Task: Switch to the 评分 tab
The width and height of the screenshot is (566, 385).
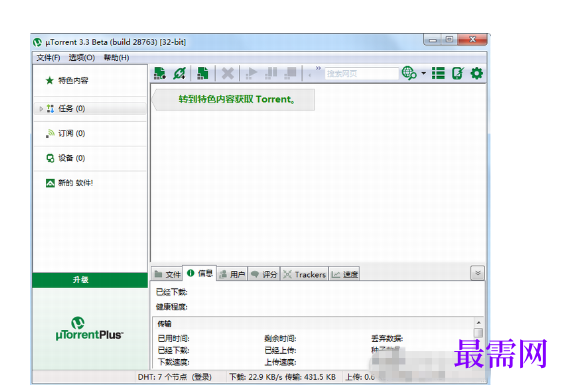Action: [264, 274]
